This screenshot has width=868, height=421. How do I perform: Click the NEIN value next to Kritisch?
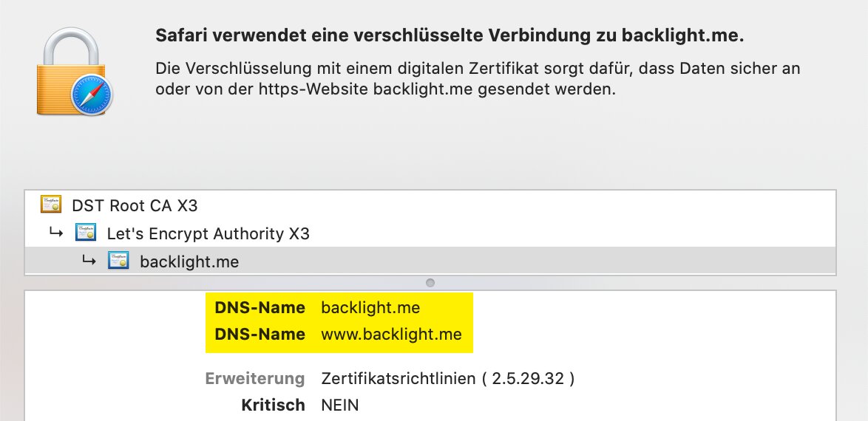pos(340,405)
